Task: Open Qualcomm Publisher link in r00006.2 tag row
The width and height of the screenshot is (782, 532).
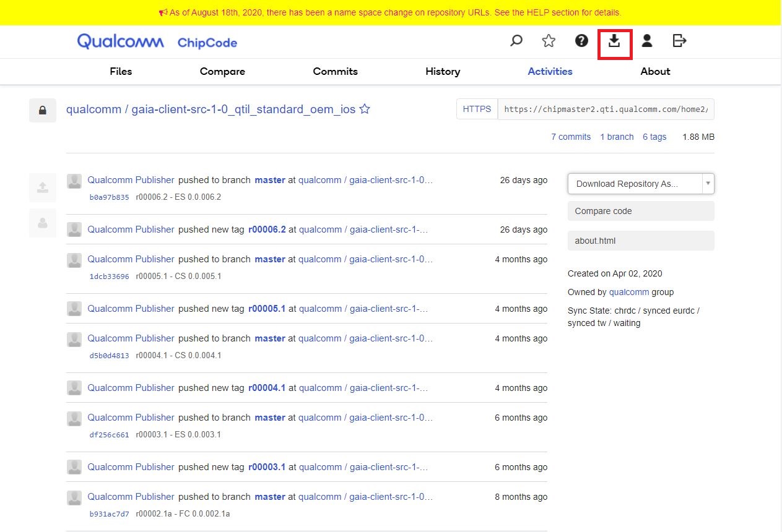Action: point(131,230)
